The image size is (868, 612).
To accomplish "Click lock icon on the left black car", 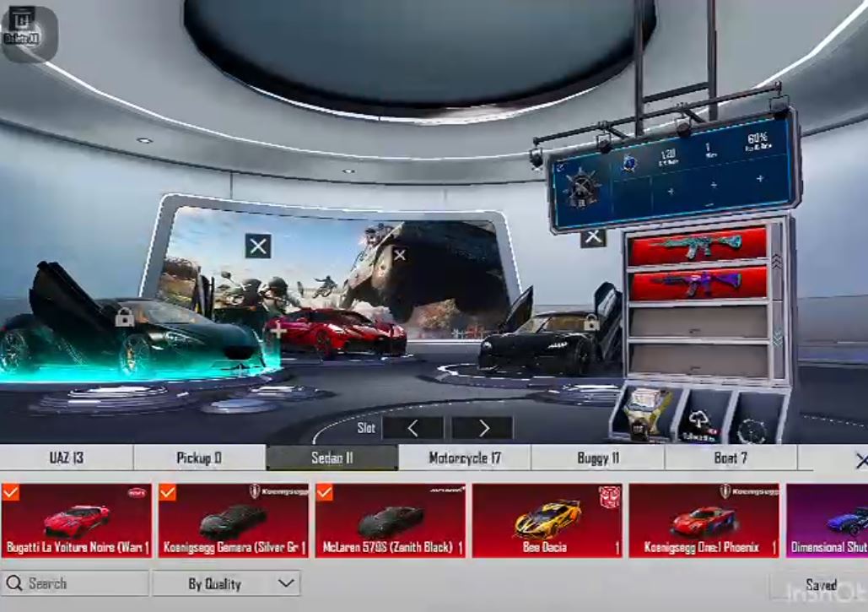I will 125,317.
